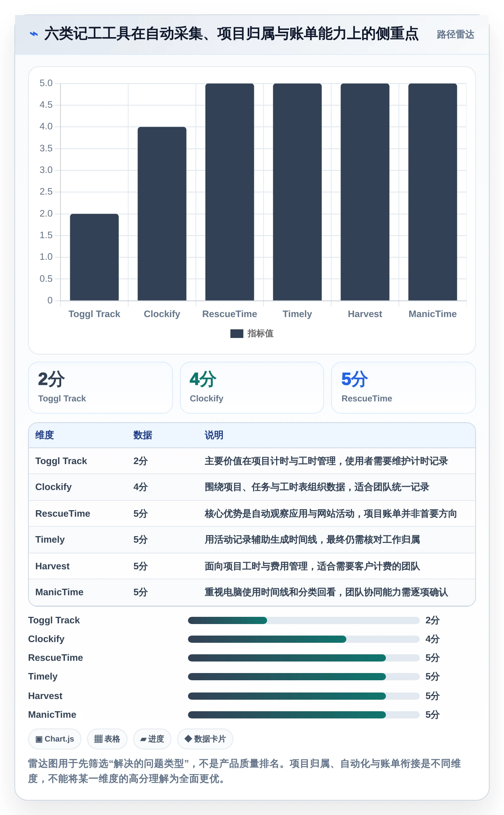The width and height of the screenshot is (504, 815).
Task: Click the Harvest progress bar
Action: pos(303,696)
